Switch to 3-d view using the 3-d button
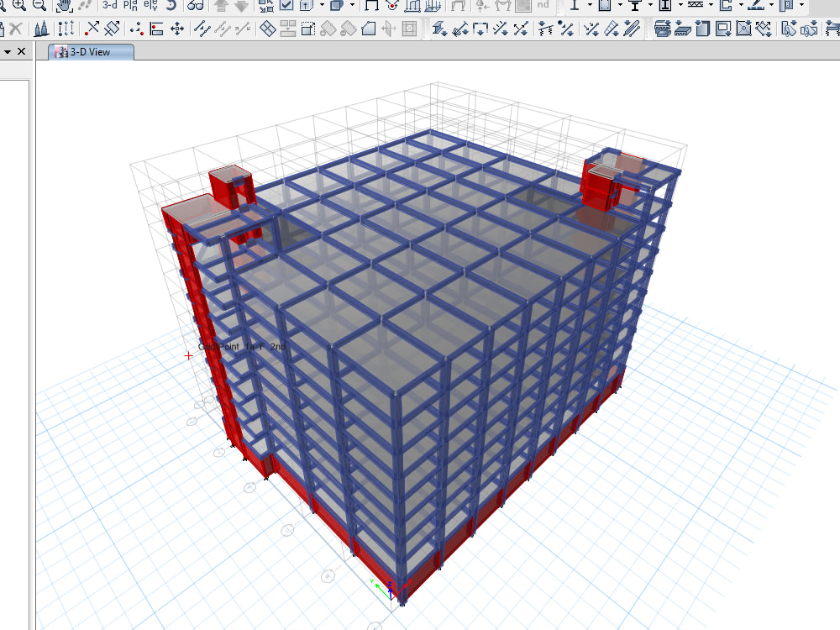The height and width of the screenshot is (630, 840). 109,7
